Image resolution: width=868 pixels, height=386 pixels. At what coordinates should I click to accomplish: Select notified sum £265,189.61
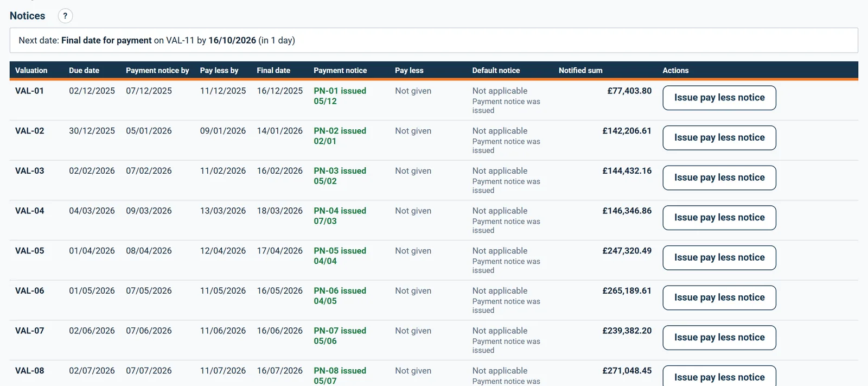[627, 290]
